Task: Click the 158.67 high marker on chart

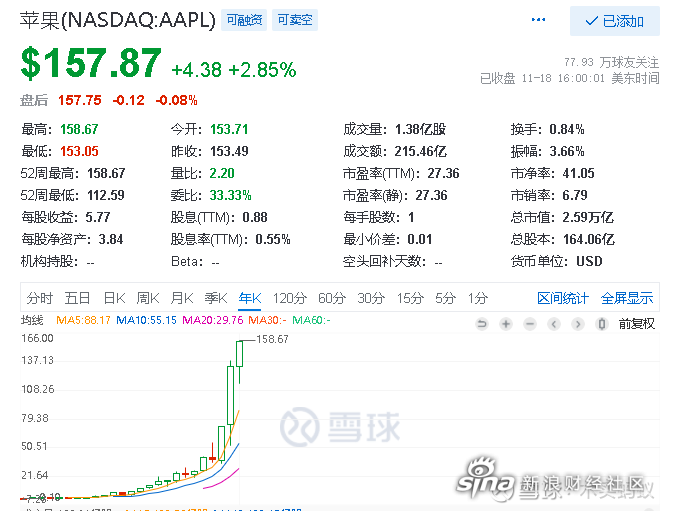Action: [x=272, y=340]
